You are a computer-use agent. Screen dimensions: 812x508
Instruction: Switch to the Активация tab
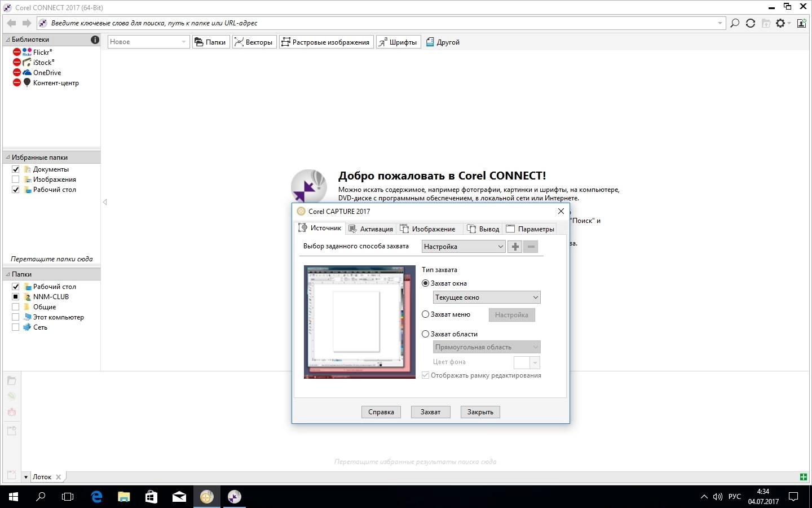(x=371, y=229)
